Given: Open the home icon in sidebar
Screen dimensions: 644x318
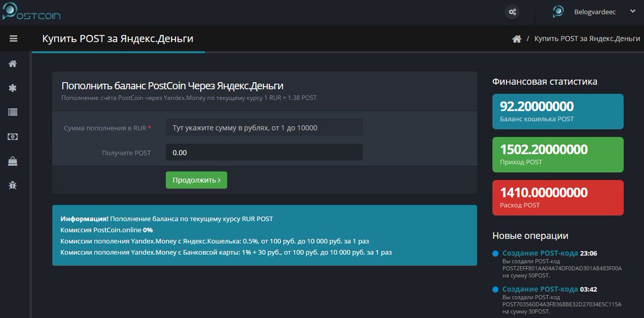Looking at the screenshot, I should 13,64.
